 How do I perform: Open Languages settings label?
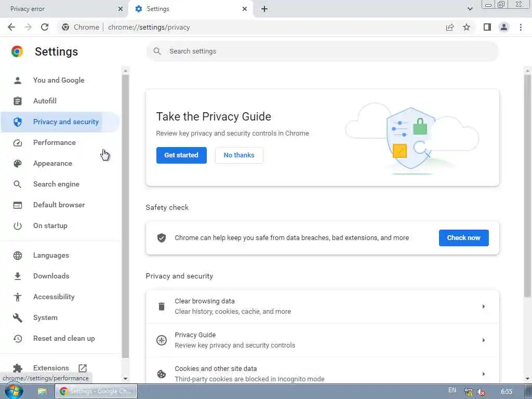(x=51, y=256)
